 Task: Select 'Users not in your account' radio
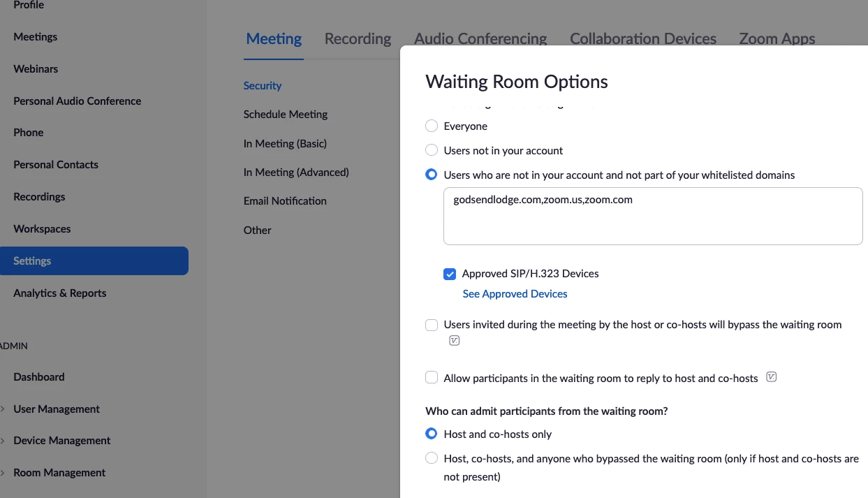click(x=432, y=150)
